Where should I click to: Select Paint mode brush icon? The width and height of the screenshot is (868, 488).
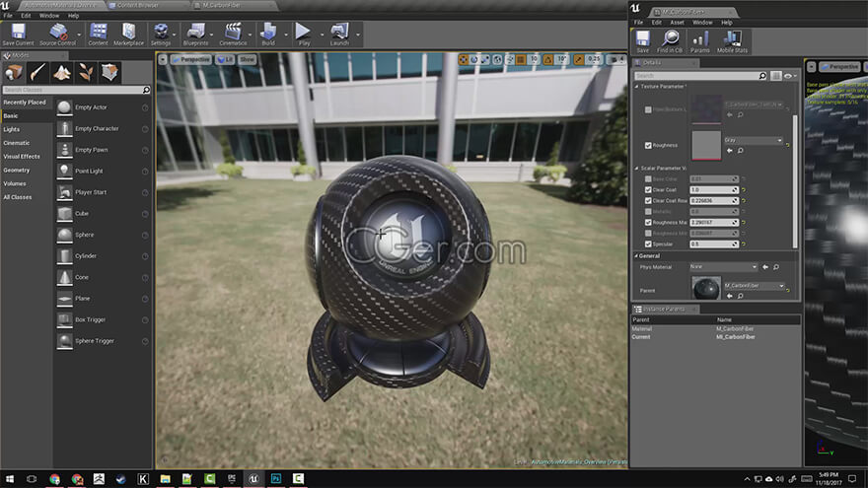[x=37, y=73]
